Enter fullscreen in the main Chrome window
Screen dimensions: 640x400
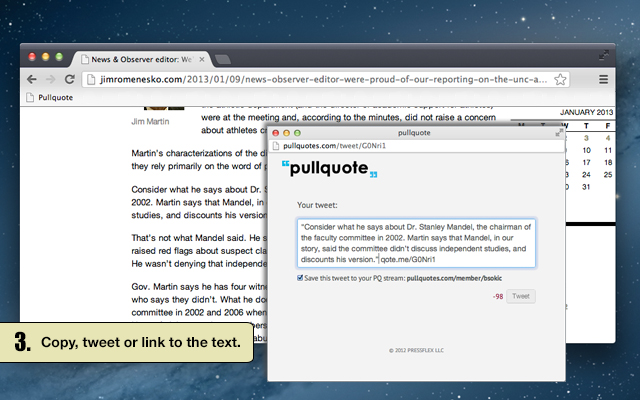pos(603,55)
